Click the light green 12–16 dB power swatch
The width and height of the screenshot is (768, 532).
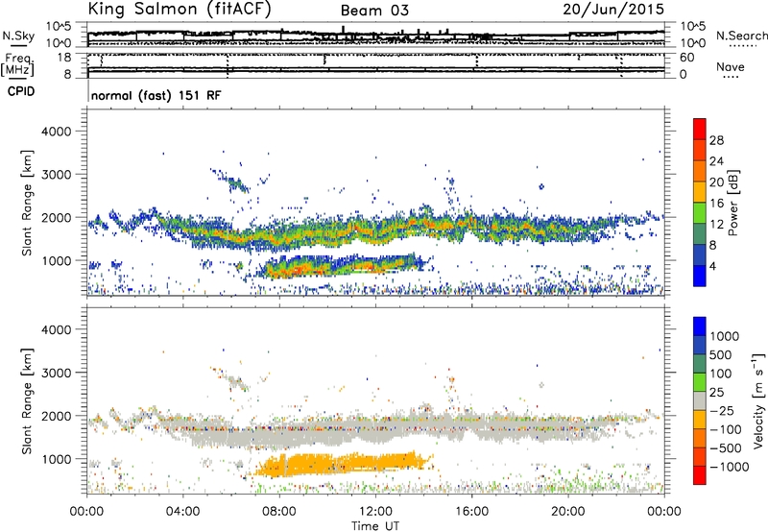coord(700,213)
